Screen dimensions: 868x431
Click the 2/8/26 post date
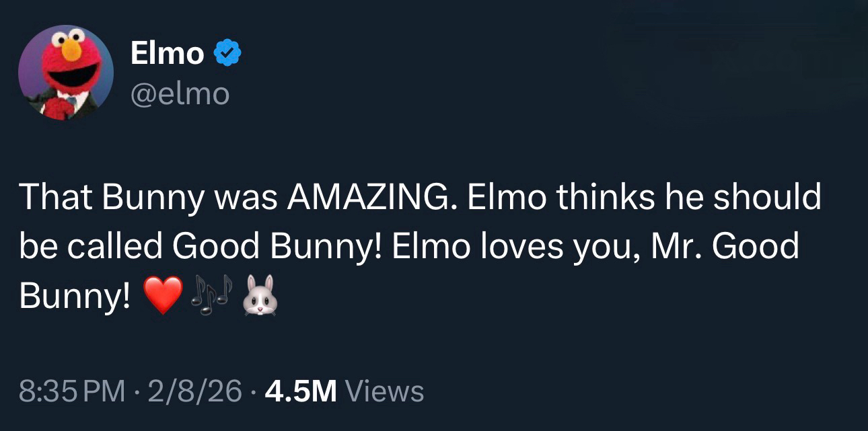click(x=197, y=391)
